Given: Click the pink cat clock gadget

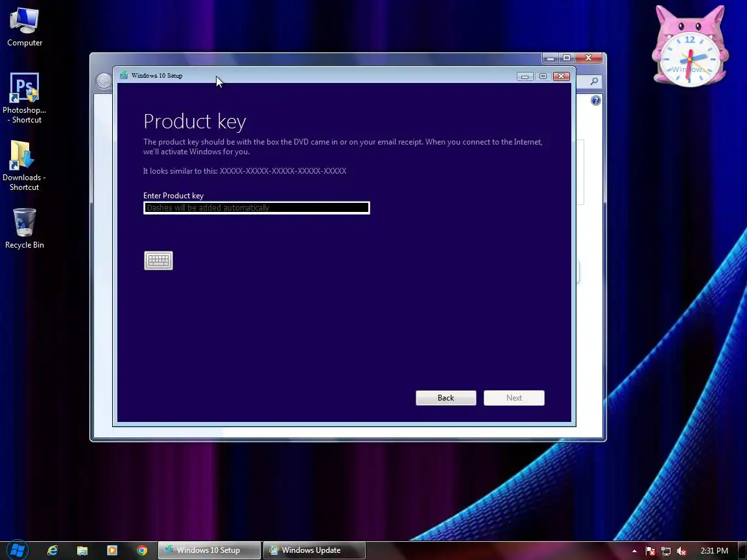Looking at the screenshot, I should (x=690, y=46).
